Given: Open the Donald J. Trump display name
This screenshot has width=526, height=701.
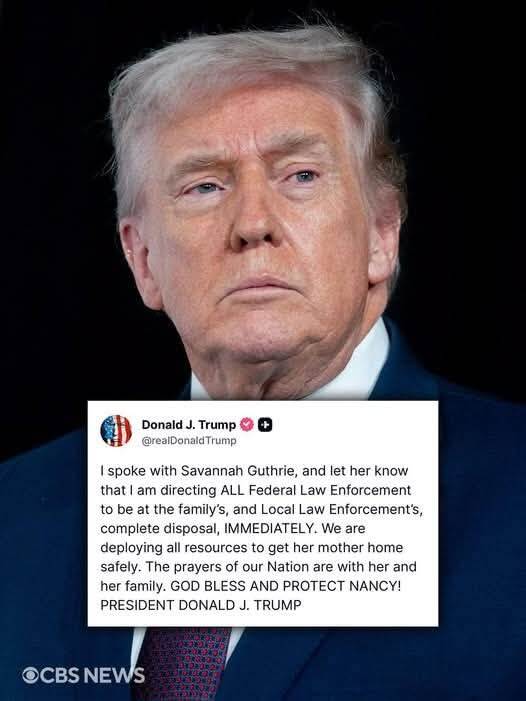Looking at the screenshot, I should [189, 424].
